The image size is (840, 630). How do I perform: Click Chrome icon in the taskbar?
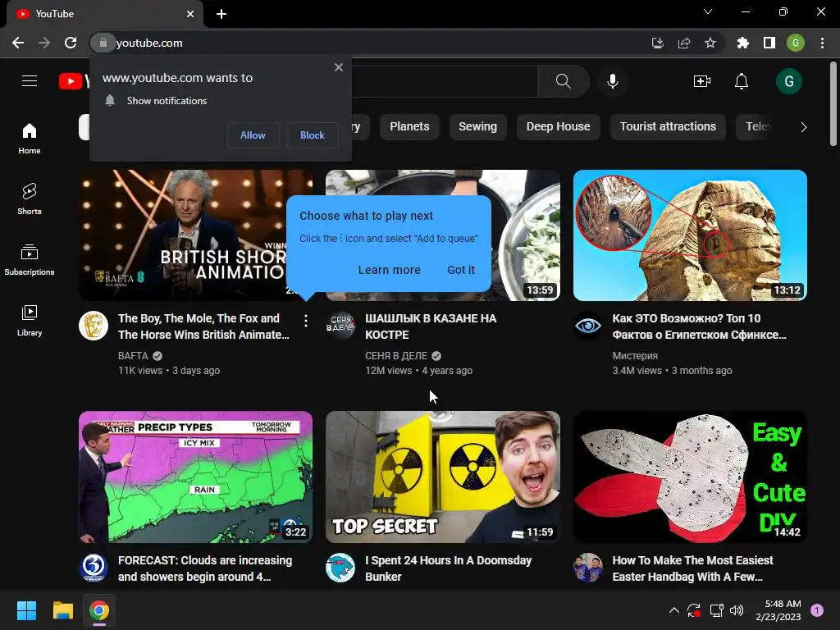tap(99, 610)
